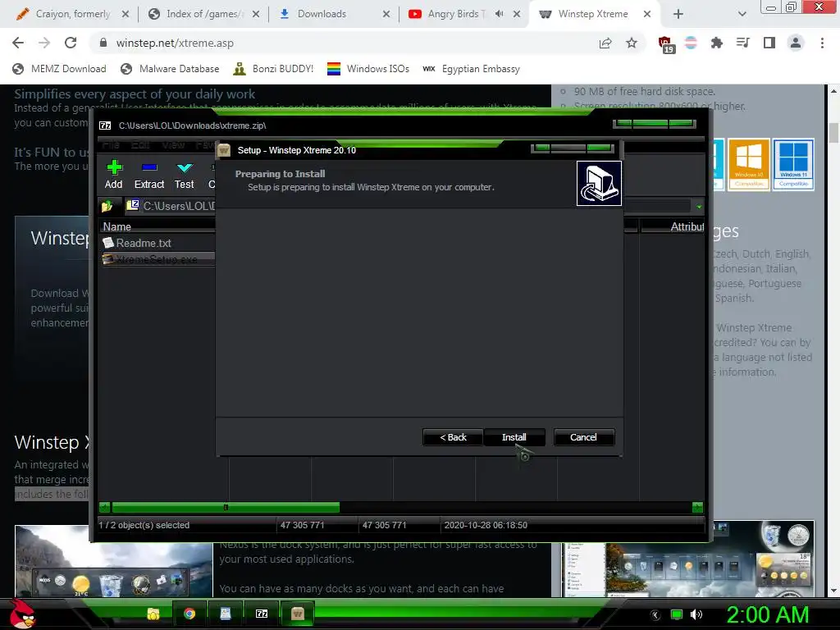This screenshot has height=630, width=840.
Task: Open the media control icon
Action: click(743, 43)
